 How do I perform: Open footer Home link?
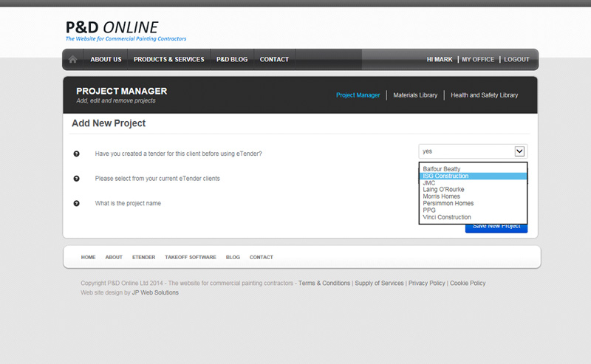88,257
